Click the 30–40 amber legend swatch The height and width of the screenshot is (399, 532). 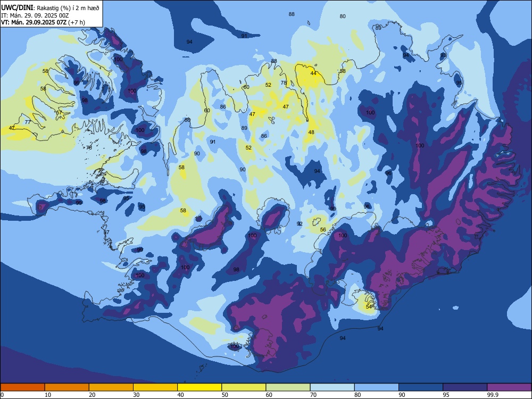[x=155, y=387]
